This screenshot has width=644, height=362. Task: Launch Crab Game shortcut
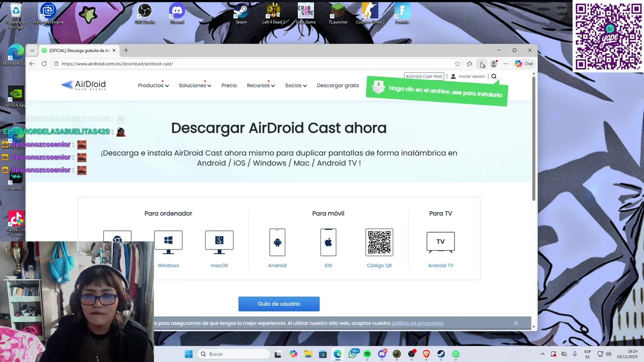[x=306, y=14]
